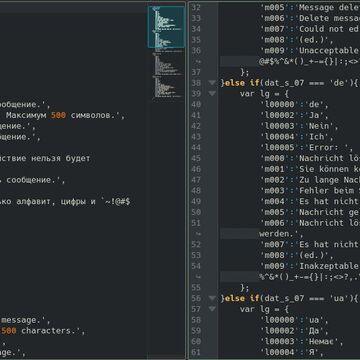Click the minimap code overview in left pane
The image size is (360, 360).
click(166, 53)
